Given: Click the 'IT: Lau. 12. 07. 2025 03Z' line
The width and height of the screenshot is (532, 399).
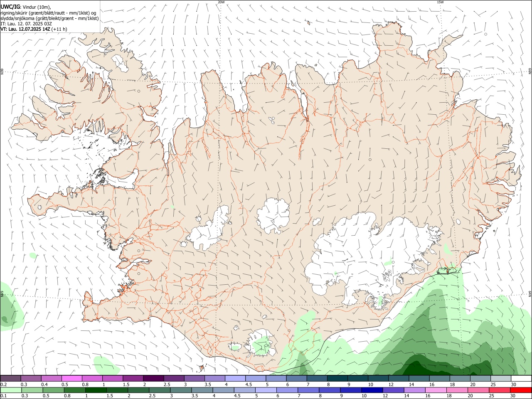Looking at the screenshot, I should (x=26, y=24).
